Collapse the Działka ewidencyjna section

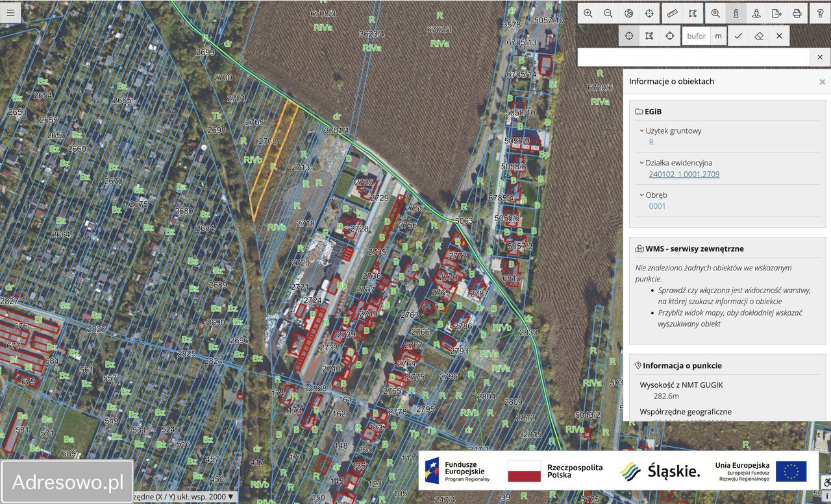(x=642, y=163)
